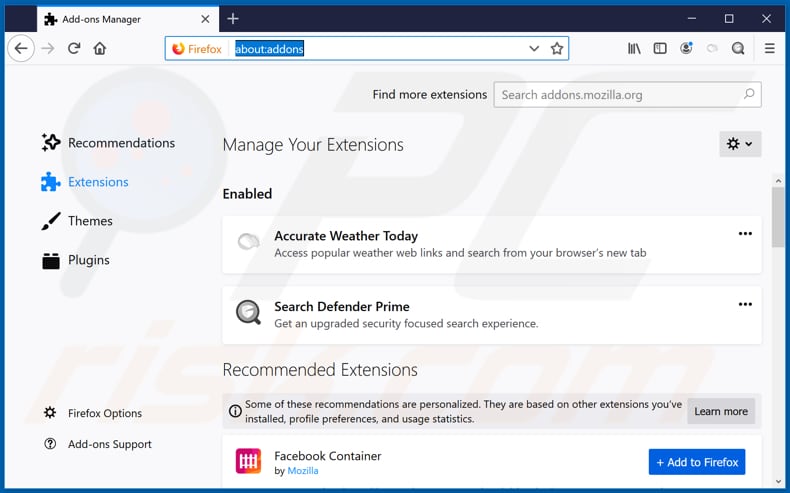The width and height of the screenshot is (790, 493).
Task: Switch to the Themes category
Action: [77, 221]
